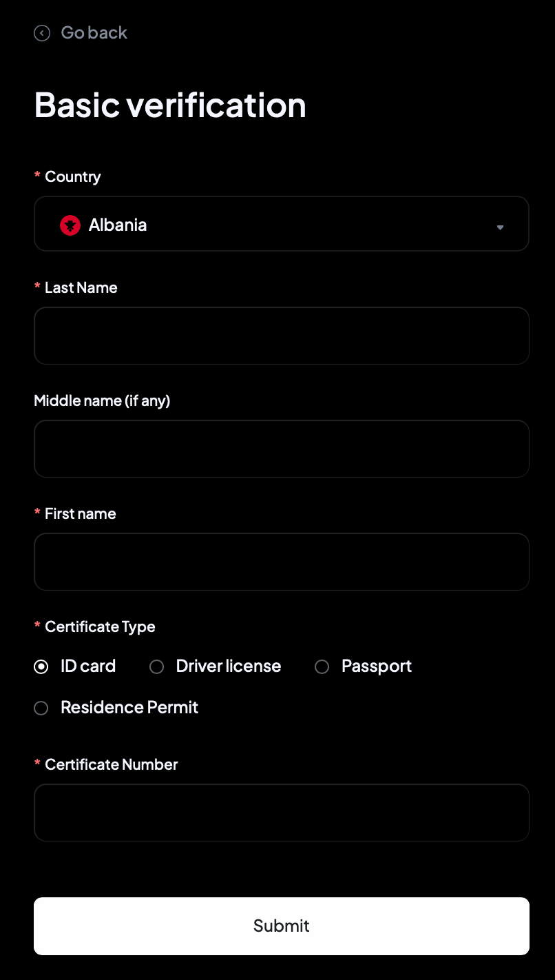Expand the country dropdown arrow

(501, 227)
